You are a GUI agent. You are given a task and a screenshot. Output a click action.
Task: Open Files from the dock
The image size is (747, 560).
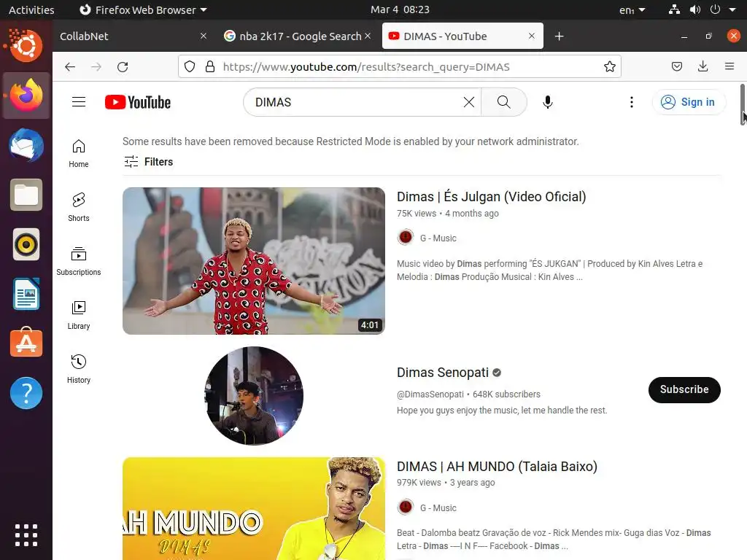pyautogui.click(x=26, y=195)
